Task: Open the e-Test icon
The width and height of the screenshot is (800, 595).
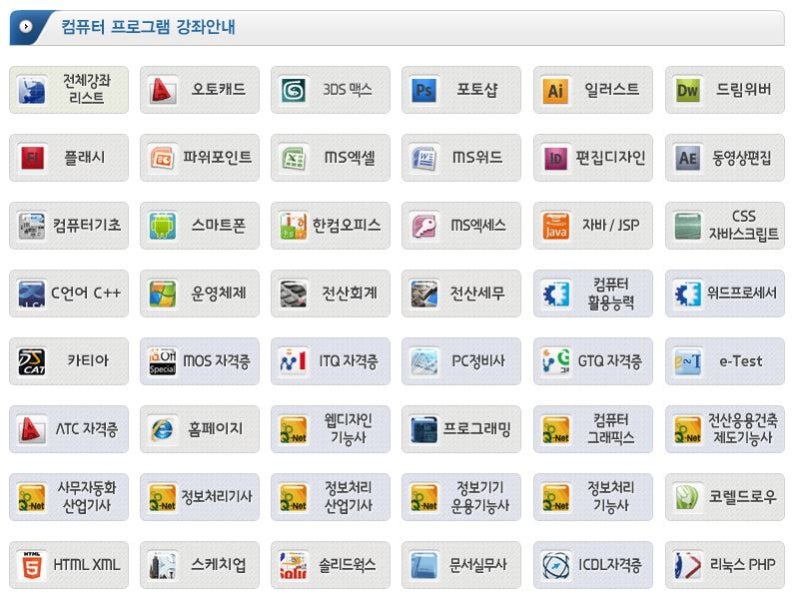Action: point(687,361)
